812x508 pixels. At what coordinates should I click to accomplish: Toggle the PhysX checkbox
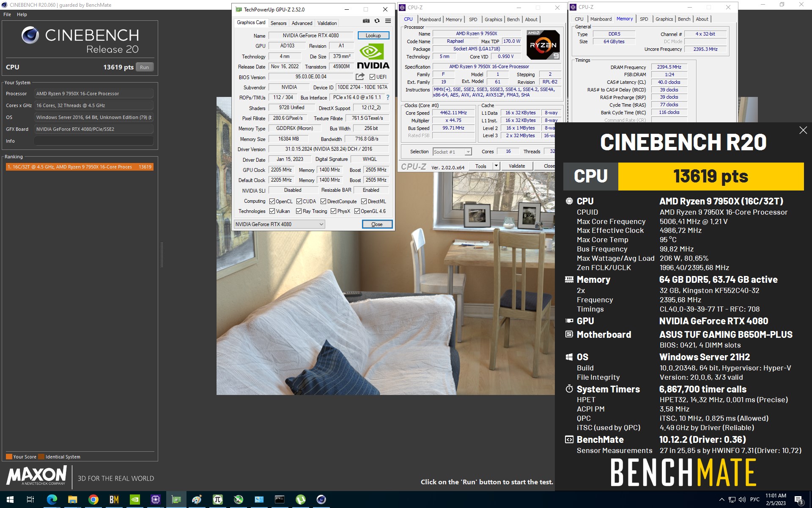pos(333,211)
